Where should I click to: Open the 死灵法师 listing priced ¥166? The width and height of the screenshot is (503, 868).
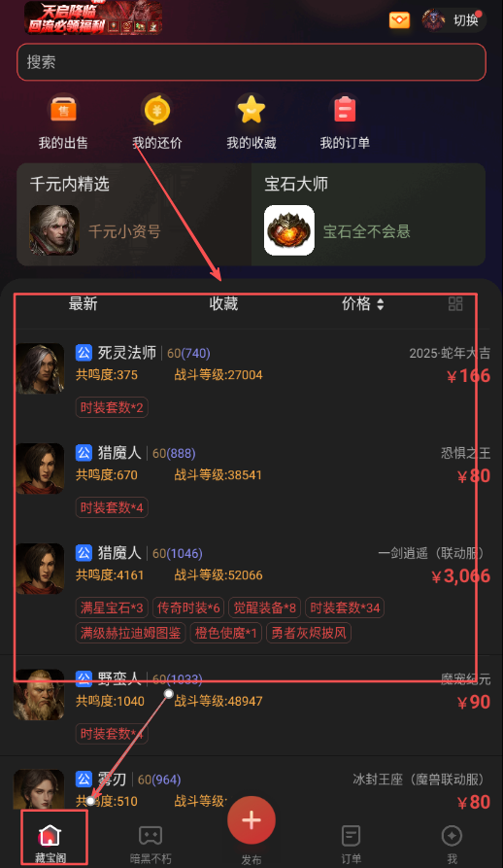[x=251, y=380]
